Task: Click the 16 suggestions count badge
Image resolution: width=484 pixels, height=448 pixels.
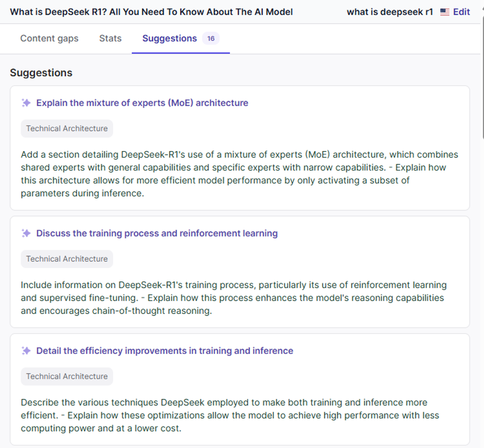Action: [211, 38]
